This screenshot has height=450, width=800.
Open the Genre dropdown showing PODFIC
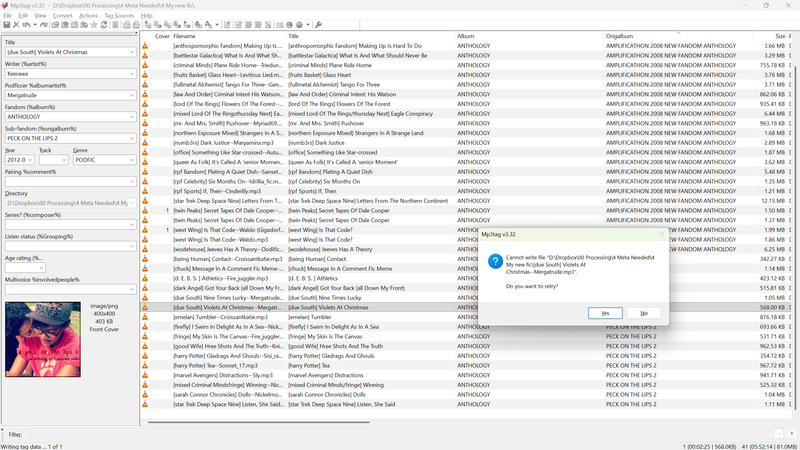click(132, 160)
